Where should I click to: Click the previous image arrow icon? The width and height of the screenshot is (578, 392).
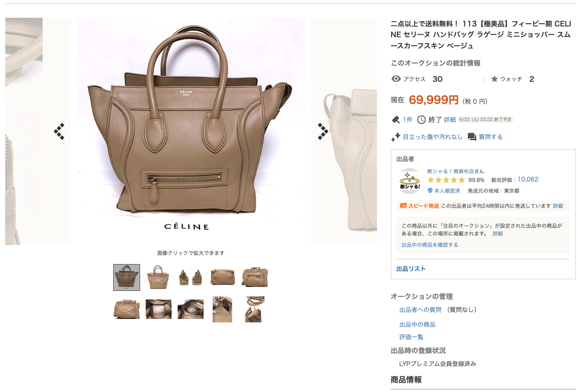click(x=59, y=131)
